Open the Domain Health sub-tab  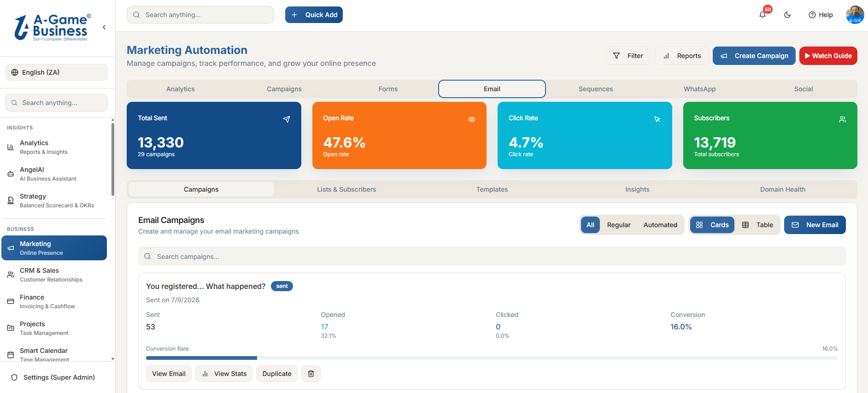(x=783, y=189)
